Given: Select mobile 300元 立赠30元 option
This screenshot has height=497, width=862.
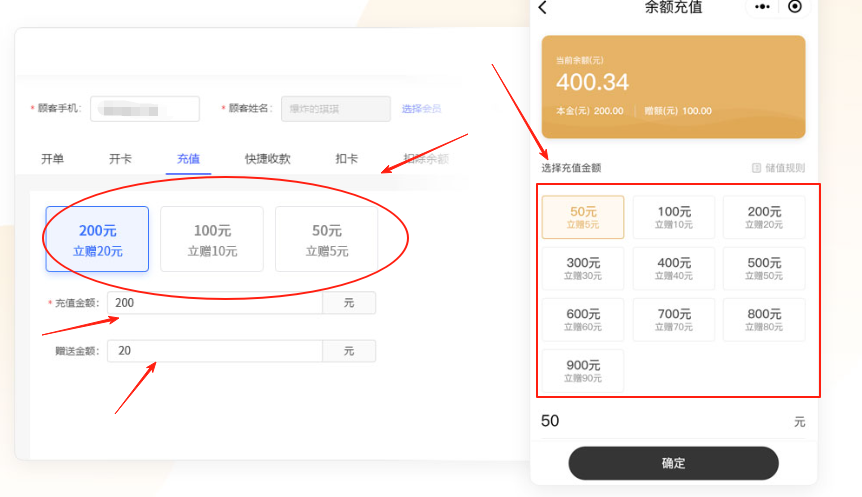Looking at the screenshot, I should (583, 268).
